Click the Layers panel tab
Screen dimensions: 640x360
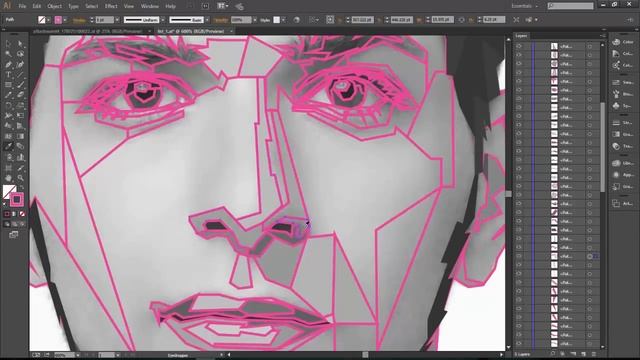[x=521, y=36]
